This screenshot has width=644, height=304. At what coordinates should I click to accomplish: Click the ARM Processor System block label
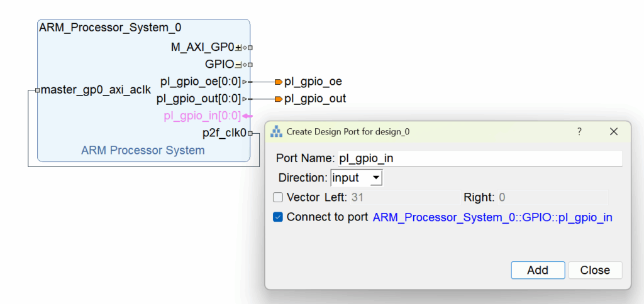[143, 151]
